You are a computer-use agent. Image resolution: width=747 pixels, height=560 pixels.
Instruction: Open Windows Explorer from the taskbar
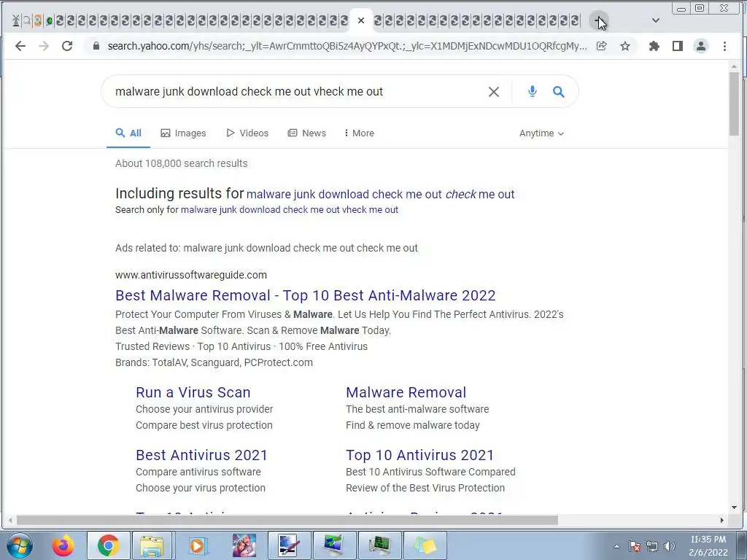coord(152,545)
